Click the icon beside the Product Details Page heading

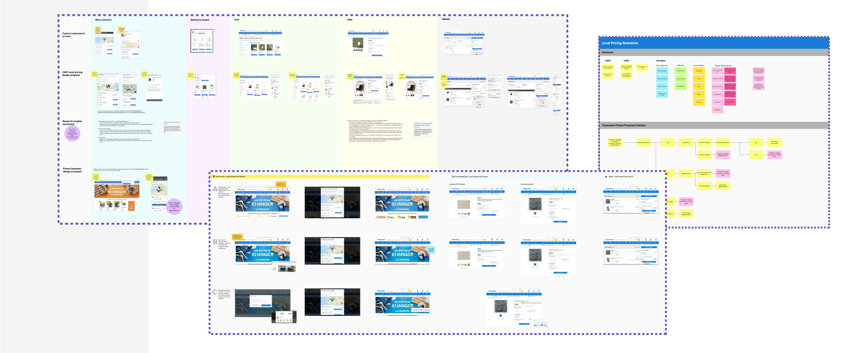tap(453, 177)
